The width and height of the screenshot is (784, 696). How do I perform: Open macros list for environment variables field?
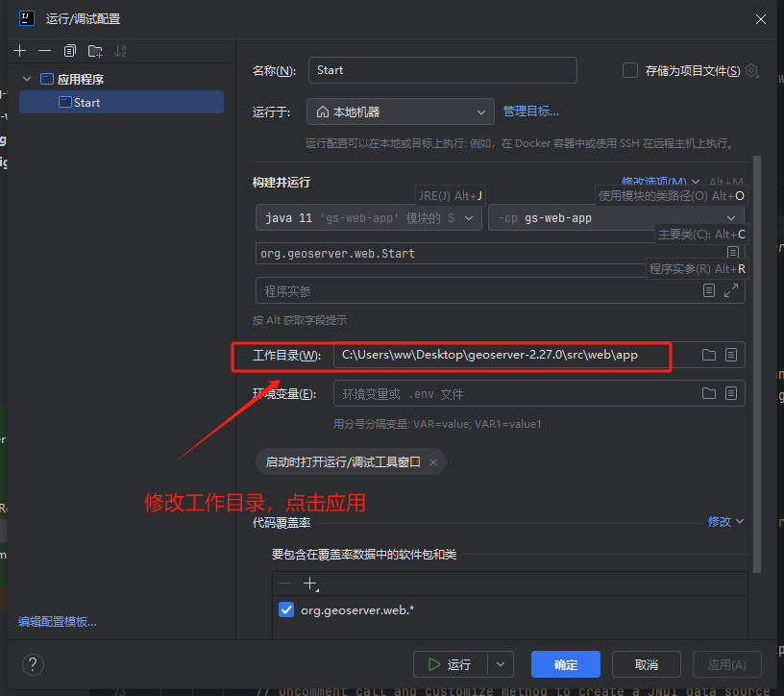733,392
